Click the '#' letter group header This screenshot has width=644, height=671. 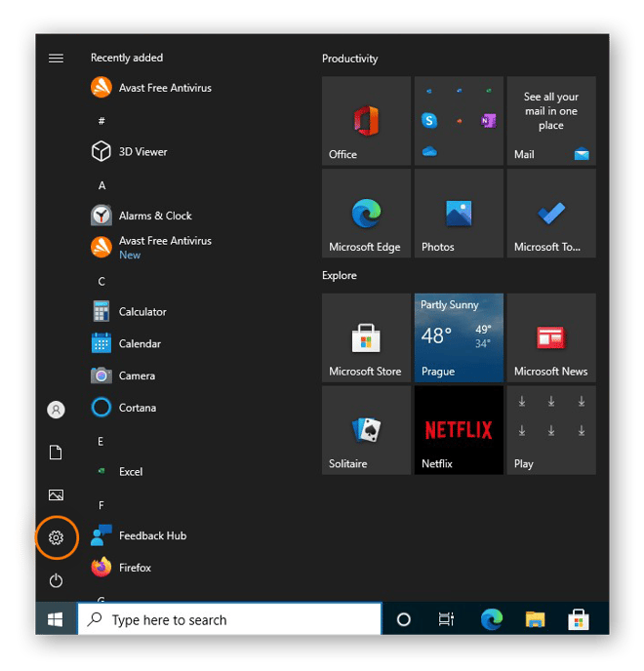pos(101,121)
